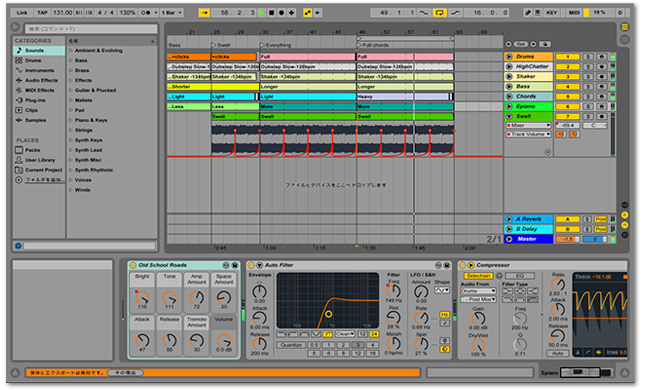Select the 24 dB filter slope
The image size is (645, 390).
point(374,334)
